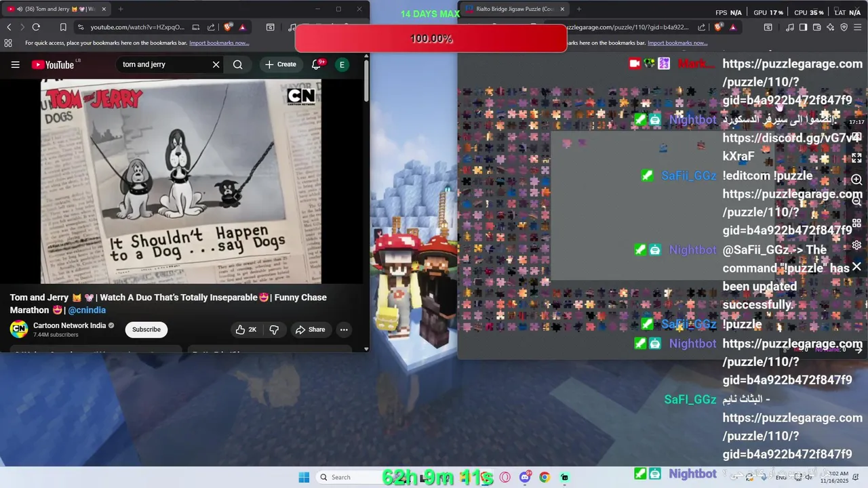Screen dimensions: 868x488
Task: Open Brave playlist music icon in puzzle window
Action: click(789, 27)
